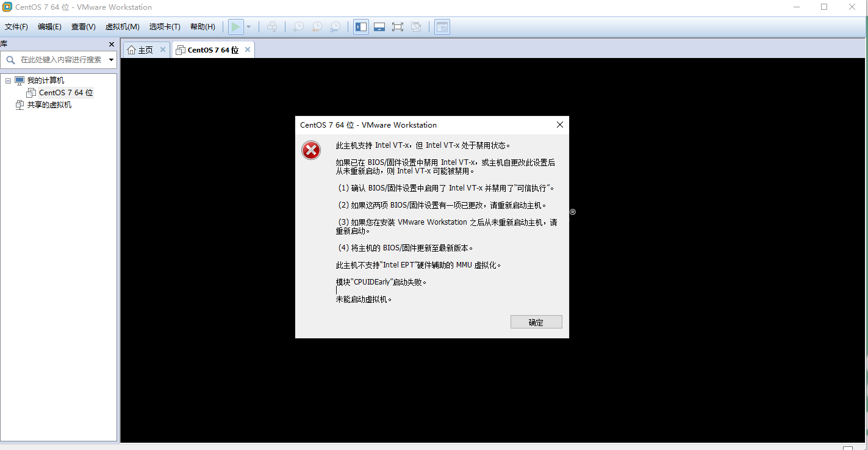Open the snapshot manager toolbar icon
This screenshot has width=868, height=450.
pyautogui.click(x=335, y=27)
